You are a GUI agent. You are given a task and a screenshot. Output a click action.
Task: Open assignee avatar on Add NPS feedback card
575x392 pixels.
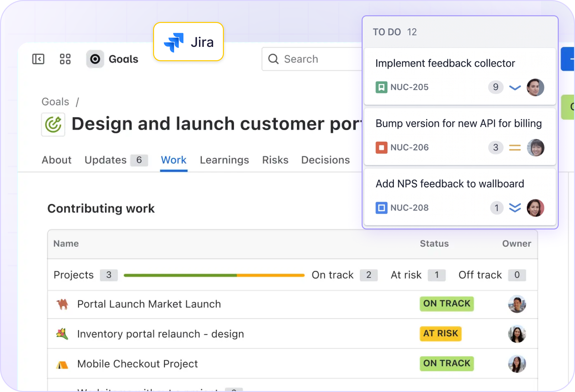coord(535,208)
